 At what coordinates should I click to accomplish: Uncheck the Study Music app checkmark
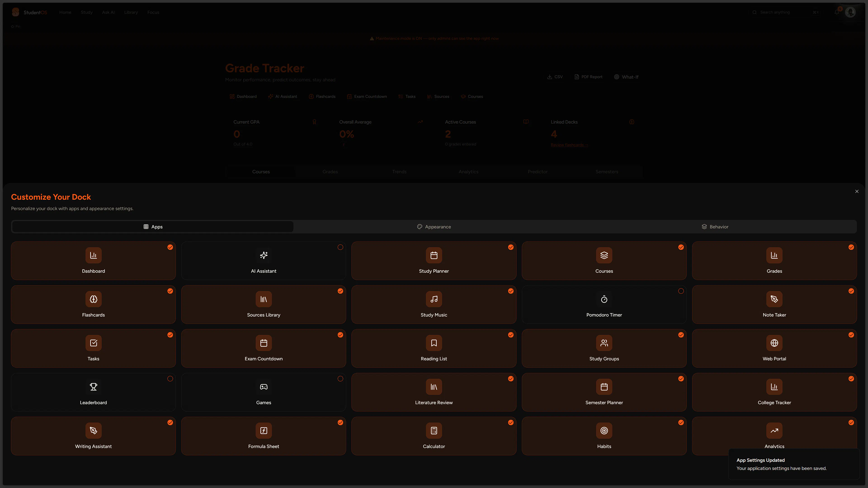(x=511, y=291)
